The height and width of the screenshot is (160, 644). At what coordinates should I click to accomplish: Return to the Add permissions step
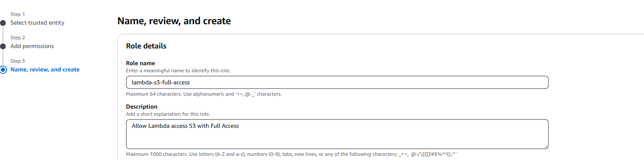[32, 46]
